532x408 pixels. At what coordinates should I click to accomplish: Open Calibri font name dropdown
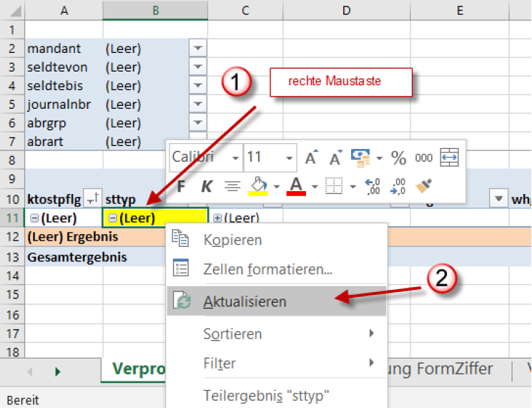click(x=235, y=158)
